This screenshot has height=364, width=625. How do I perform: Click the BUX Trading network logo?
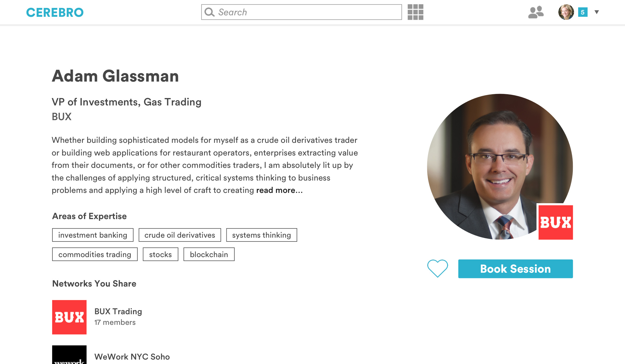pyautogui.click(x=69, y=317)
